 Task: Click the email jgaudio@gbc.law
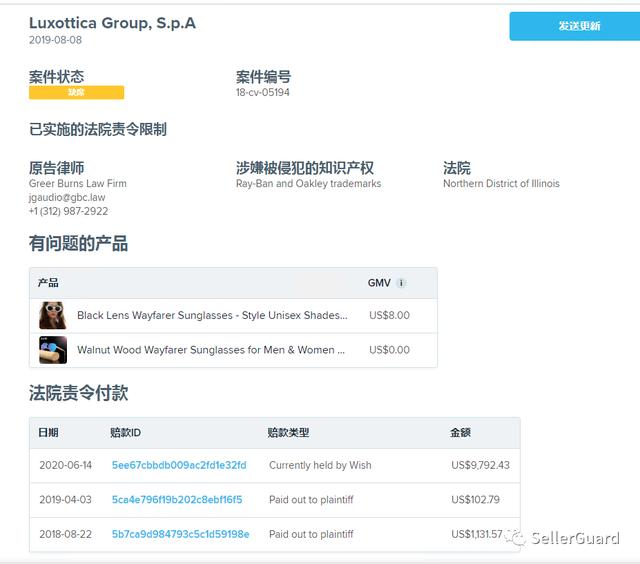(x=67, y=198)
